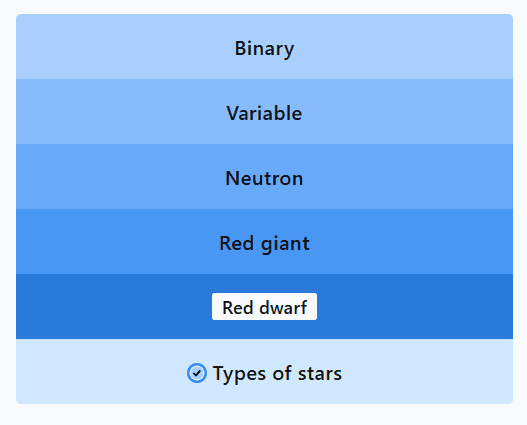Click the blue band behind the Neutron label
This screenshot has height=425, width=527.
(264, 176)
